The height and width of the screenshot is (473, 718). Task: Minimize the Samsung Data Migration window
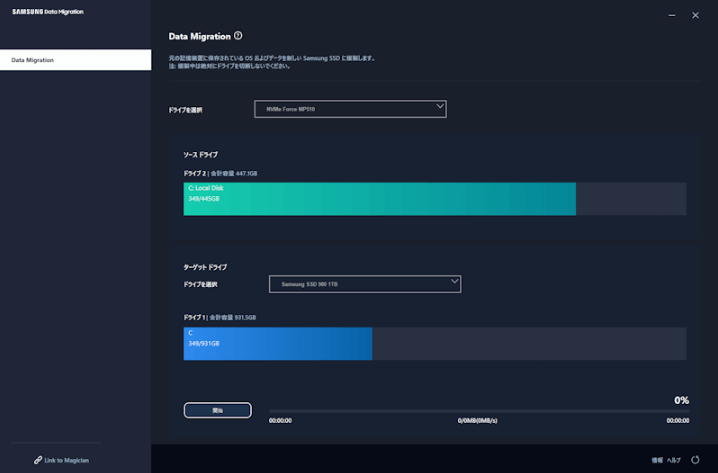(x=672, y=15)
